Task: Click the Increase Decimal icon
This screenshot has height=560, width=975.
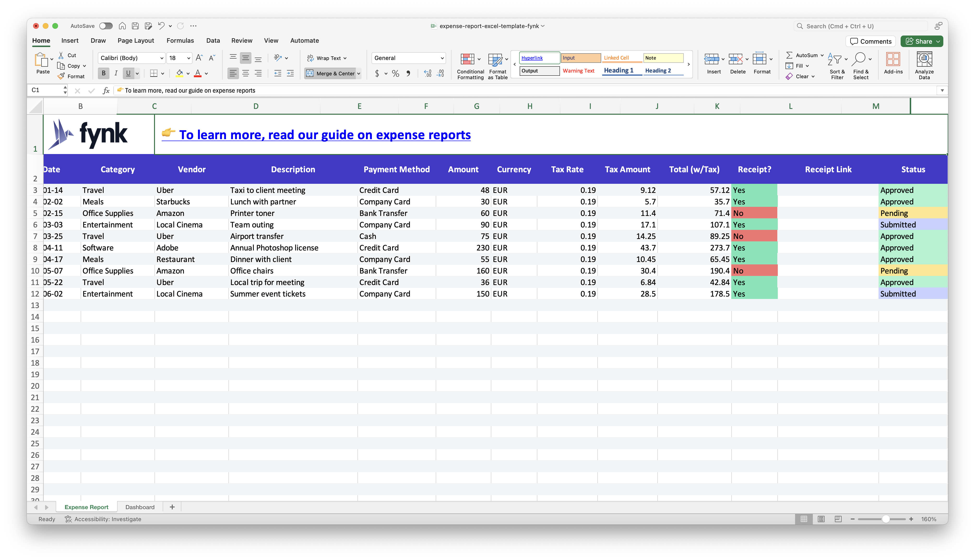Action: 428,73
